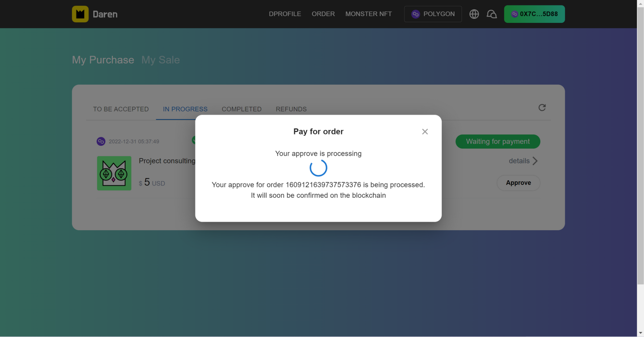Go to ORDER menu item
Screen dimensions: 644x337
[323, 14]
